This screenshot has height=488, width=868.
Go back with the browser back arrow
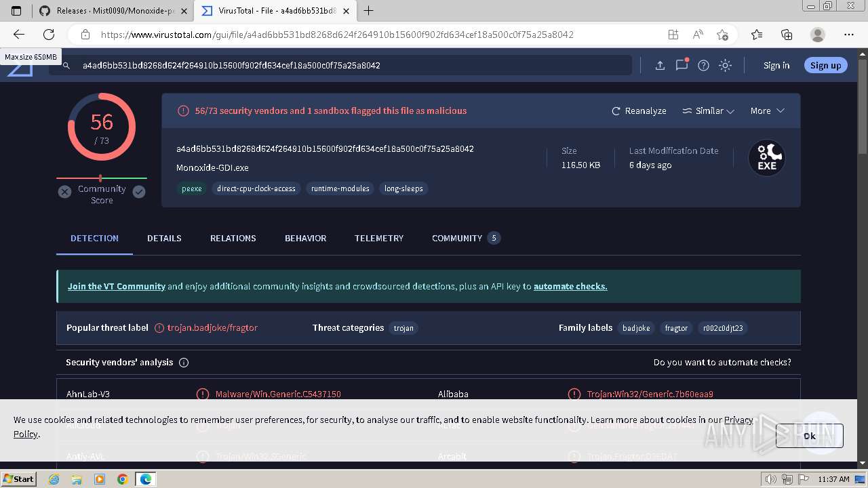click(19, 35)
